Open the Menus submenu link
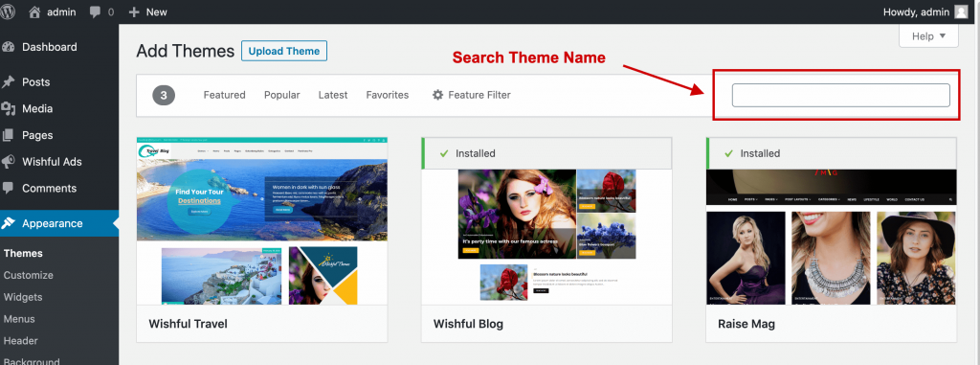 19,319
